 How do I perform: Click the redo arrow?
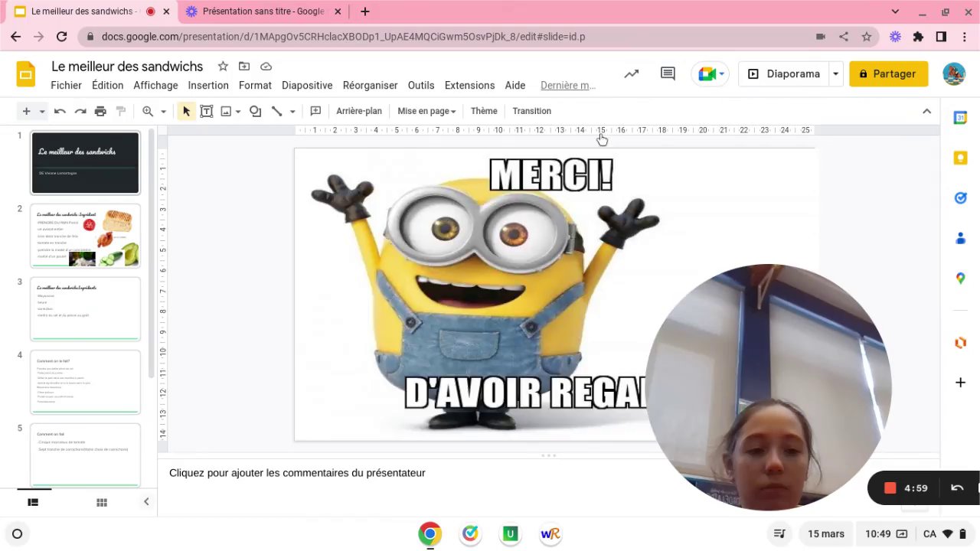80,111
